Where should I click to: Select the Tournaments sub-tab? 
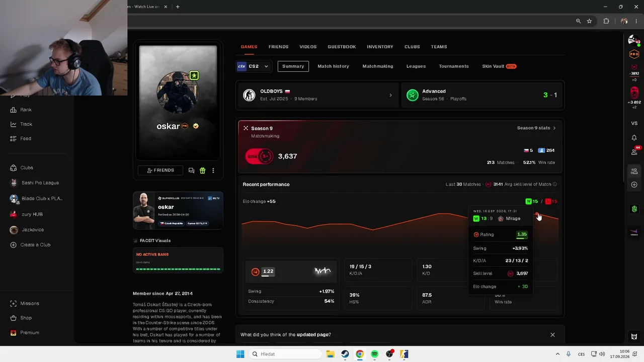coord(454,66)
